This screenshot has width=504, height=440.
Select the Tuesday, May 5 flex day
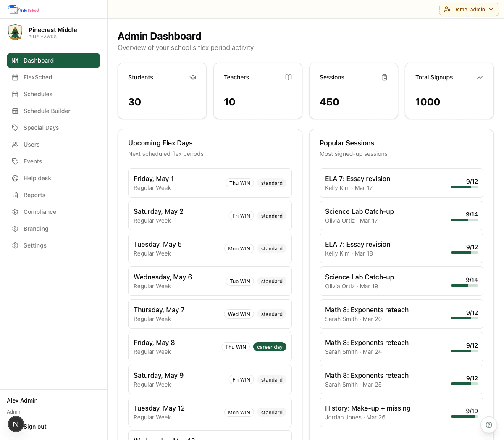pyautogui.click(x=210, y=248)
